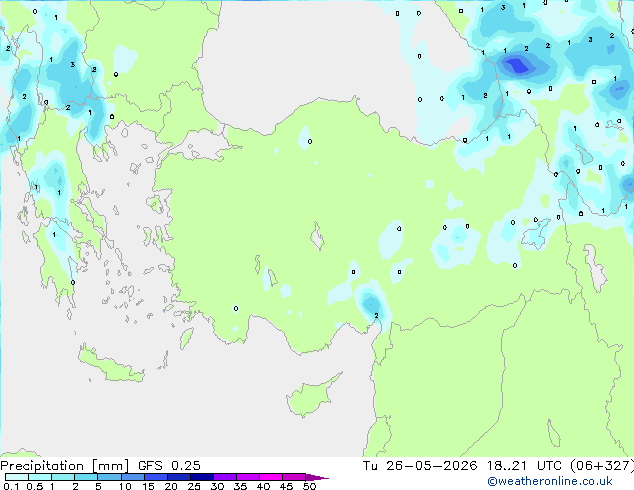Select the 0.5–1 mm legend color swatch
The width and height of the screenshot is (634, 490).
pyautogui.click(x=40, y=477)
